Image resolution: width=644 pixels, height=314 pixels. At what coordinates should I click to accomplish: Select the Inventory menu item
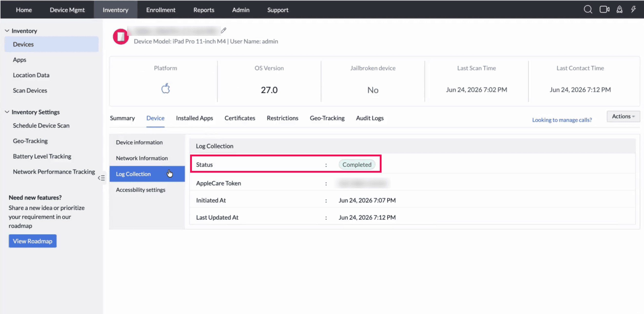pyautogui.click(x=115, y=10)
